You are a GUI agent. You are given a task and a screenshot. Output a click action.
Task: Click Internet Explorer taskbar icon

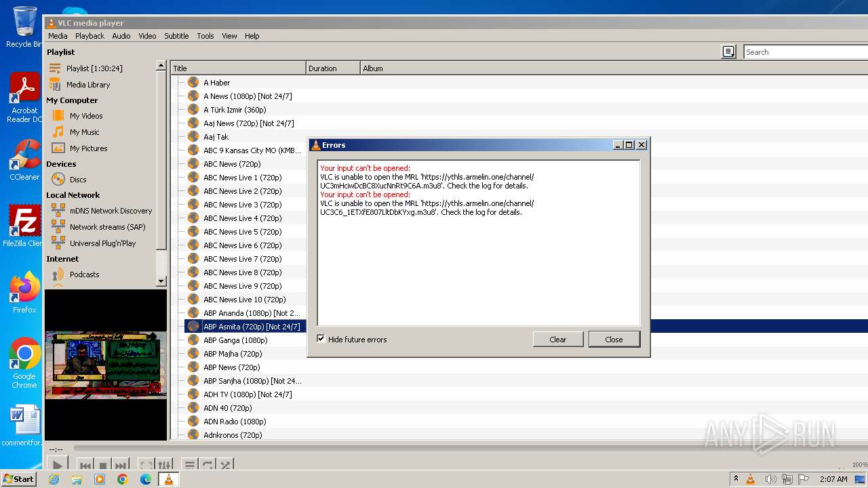tap(54, 479)
